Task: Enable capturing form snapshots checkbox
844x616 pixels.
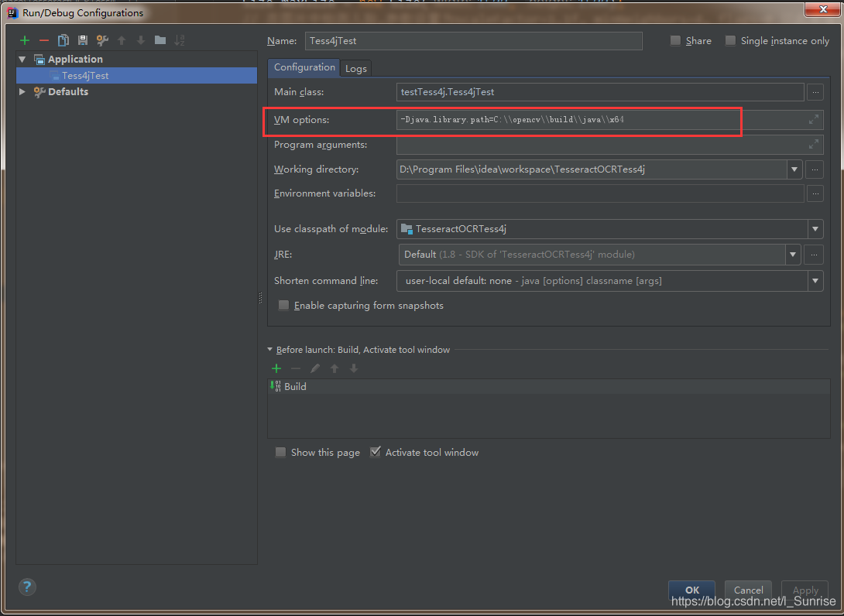Action: [x=283, y=306]
